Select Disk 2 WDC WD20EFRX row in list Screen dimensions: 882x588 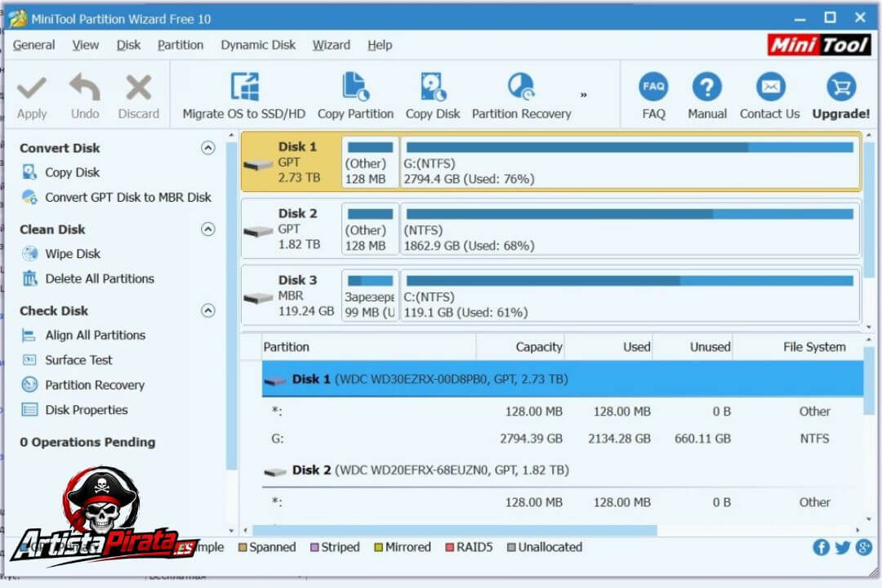[x=563, y=470]
